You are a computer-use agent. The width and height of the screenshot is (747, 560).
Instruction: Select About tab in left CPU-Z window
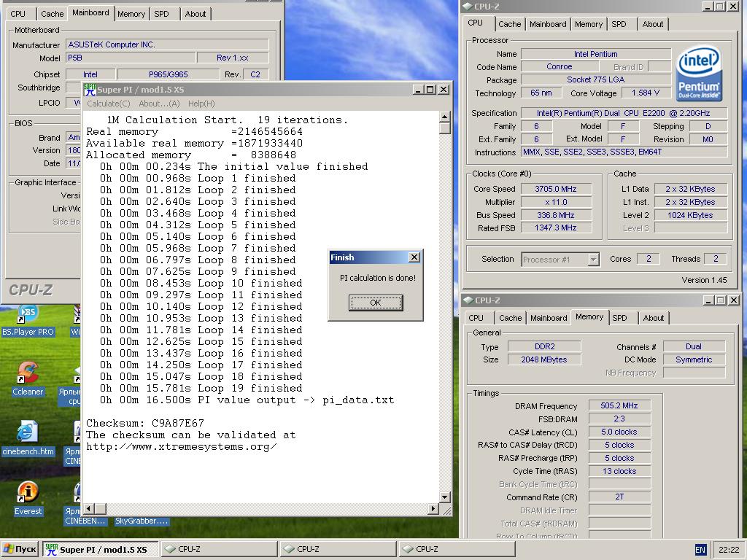tap(196, 14)
